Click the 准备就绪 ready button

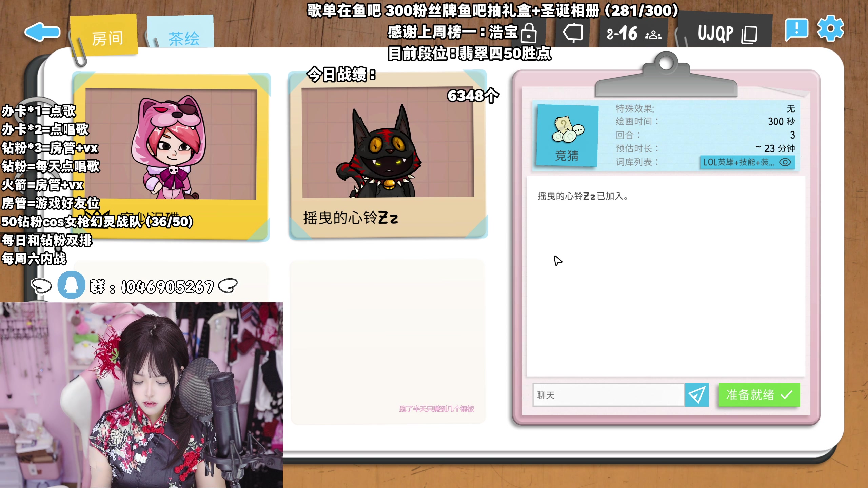(x=759, y=395)
